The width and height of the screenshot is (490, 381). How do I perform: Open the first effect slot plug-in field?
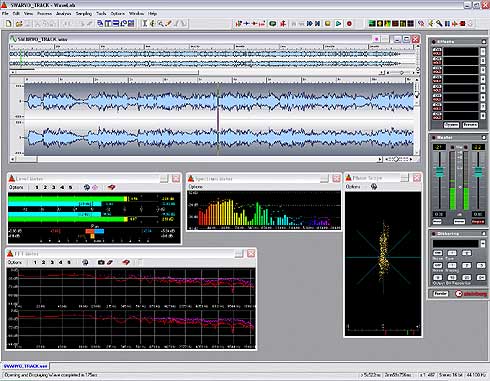coord(461,51)
